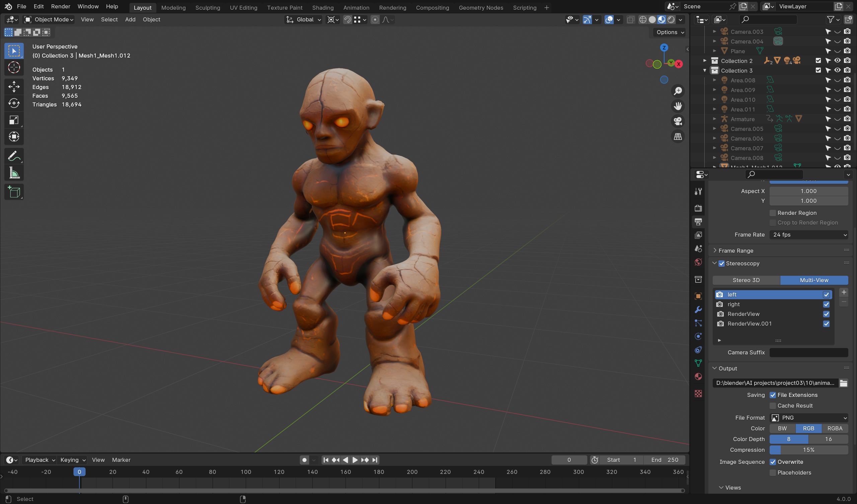The image size is (857, 504).
Task: Click the Camera Suffix input field
Action: coord(808,353)
